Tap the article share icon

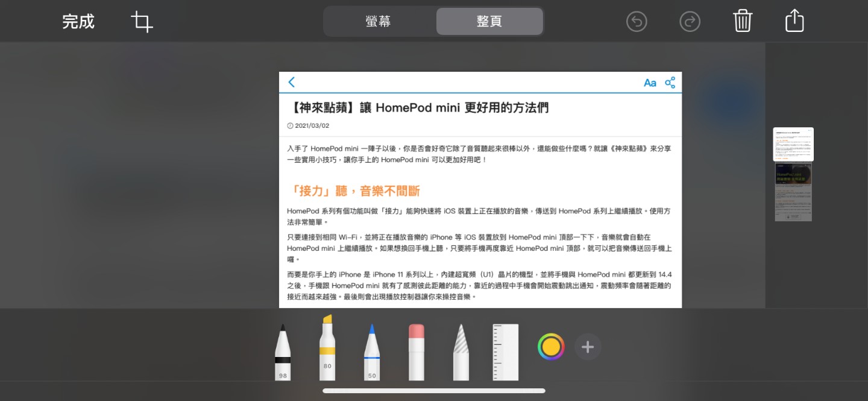point(670,83)
